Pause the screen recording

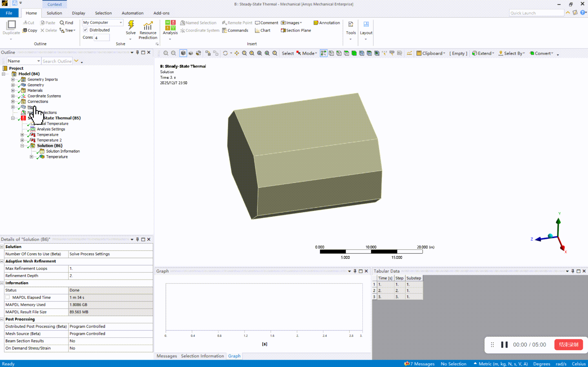[x=504, y=344]
